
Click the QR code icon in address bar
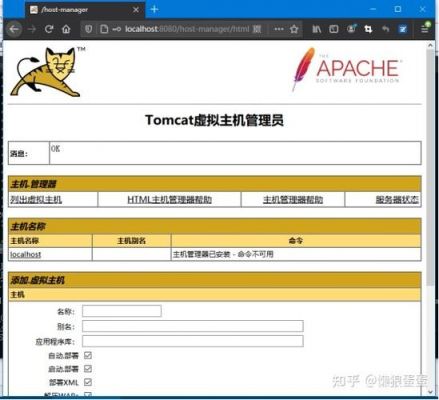coord(257,29)
